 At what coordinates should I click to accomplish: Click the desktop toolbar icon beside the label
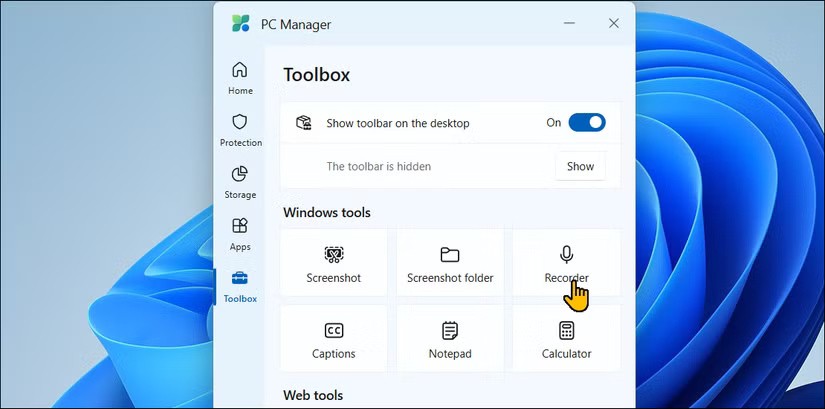[304, 123]
